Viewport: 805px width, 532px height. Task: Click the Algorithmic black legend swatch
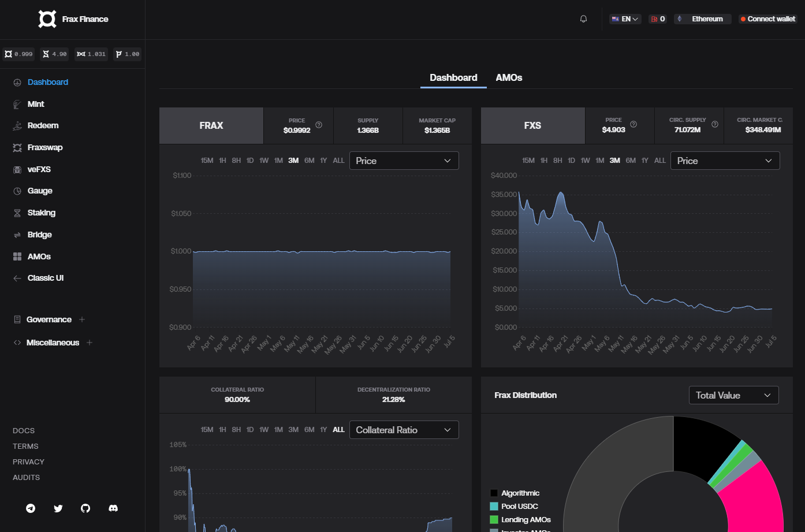pyautogui.click(x=494, y=493)
